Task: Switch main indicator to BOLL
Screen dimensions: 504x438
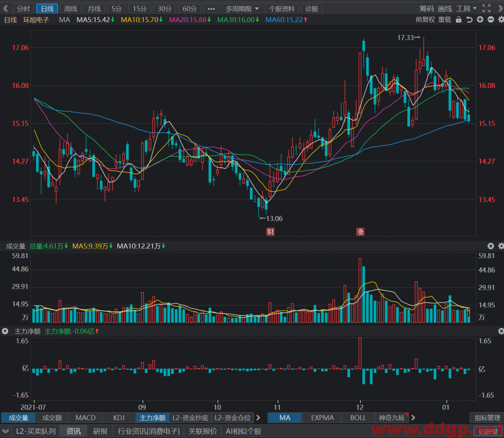Action: (358, 418)
